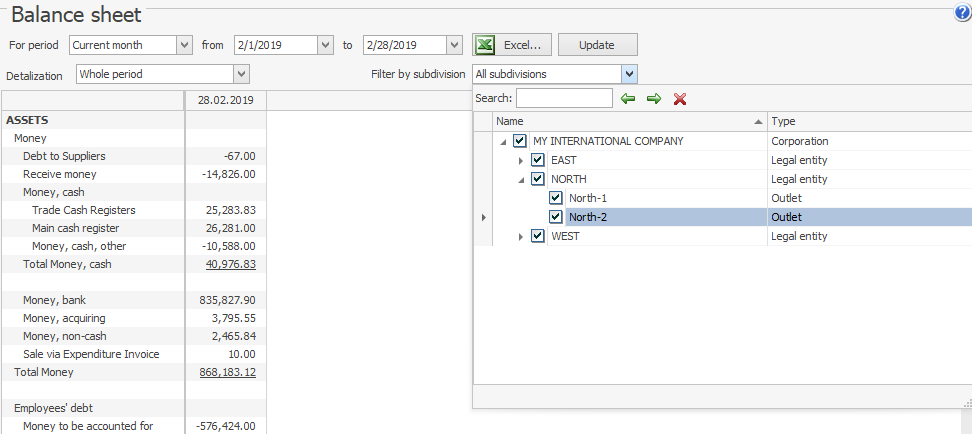Viewport: 972px width, 434px height.
Task: Click the blue help question mark icon
Action: [x=963, y=12]
